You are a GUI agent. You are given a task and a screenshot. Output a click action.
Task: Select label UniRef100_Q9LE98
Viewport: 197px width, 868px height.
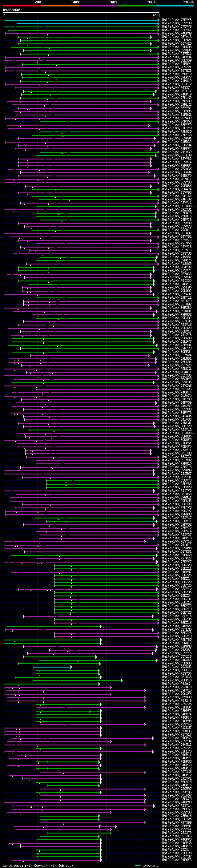(177, 853)
